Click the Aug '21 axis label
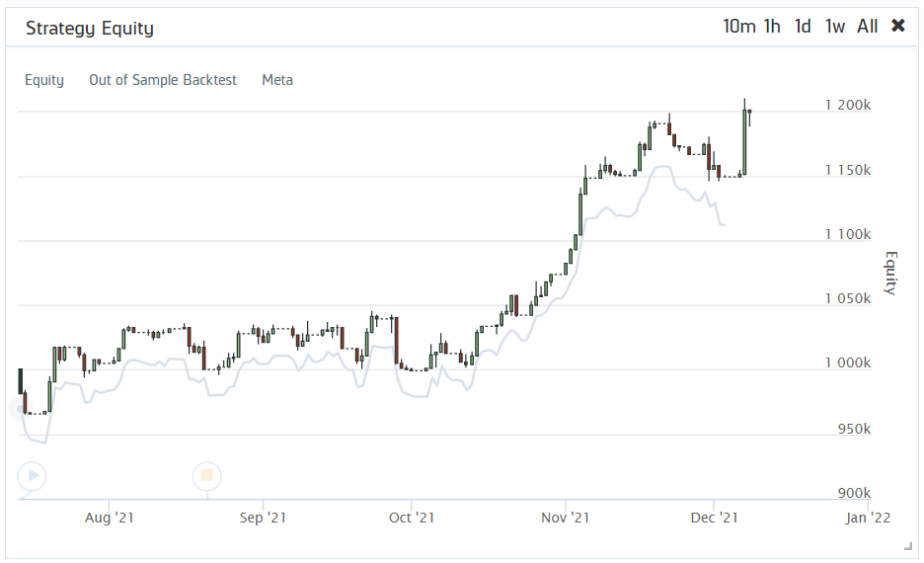The height and width of the screenshot is (563, 924). point(109,518)
